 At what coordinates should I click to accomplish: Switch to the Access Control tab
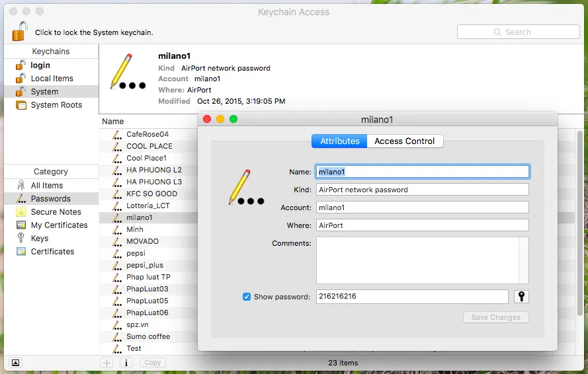(404, 141)
